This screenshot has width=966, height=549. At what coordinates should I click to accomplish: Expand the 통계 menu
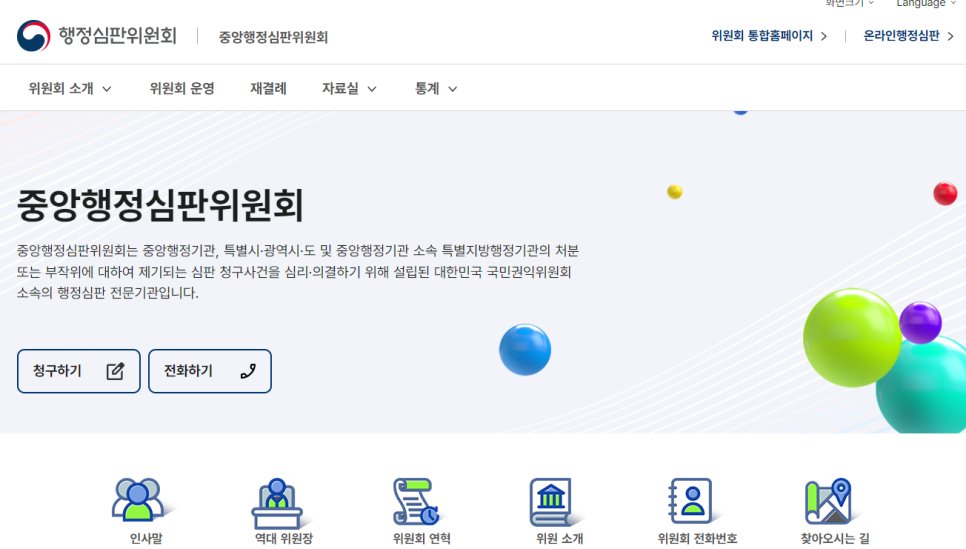(x=436, y=89)
